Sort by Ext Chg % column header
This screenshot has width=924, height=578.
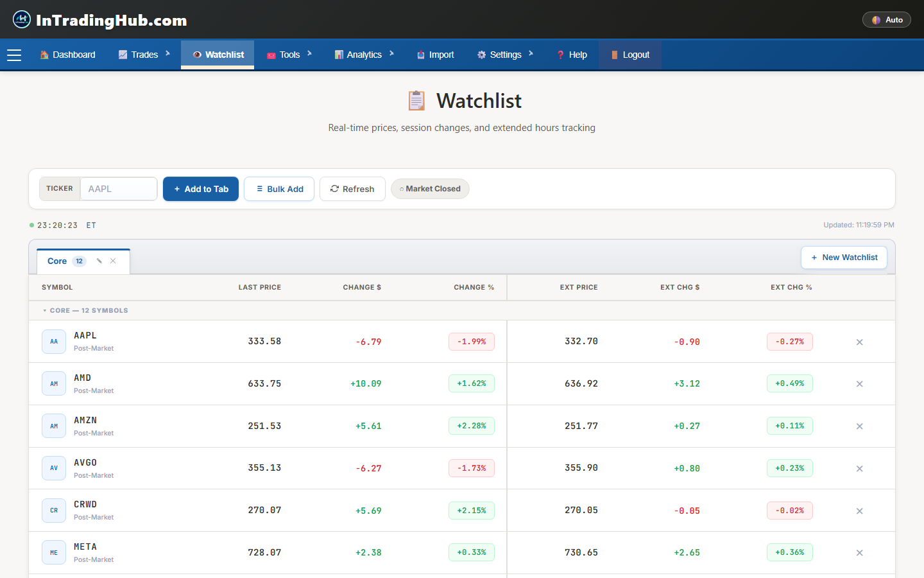(x=791, y=287)
